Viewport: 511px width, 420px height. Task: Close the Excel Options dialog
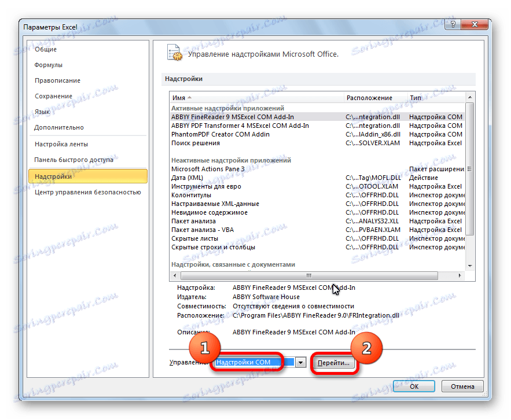475,24
